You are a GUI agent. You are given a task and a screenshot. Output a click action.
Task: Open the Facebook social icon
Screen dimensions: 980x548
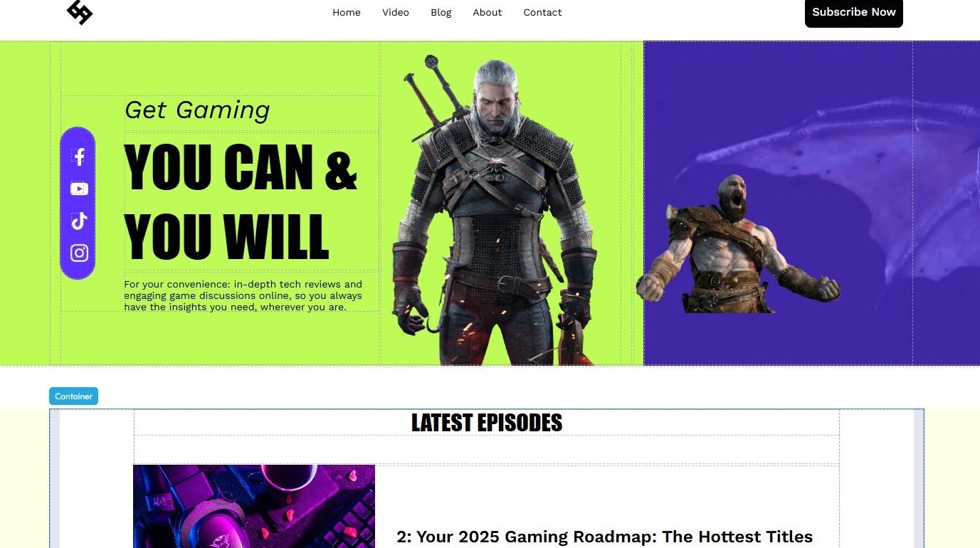pyautogui.click(x=79, y=157)
